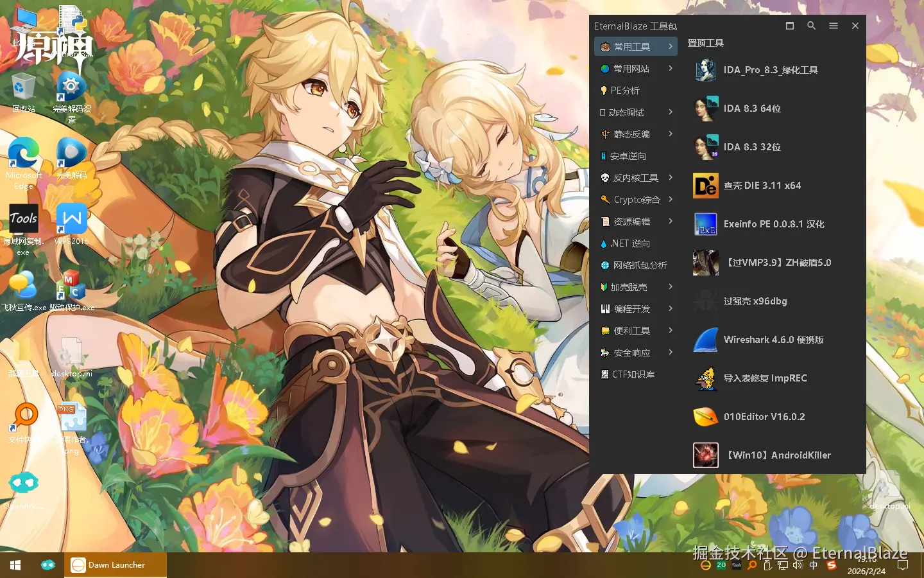
Task: Expand the 加壳脱壳 submenu arrow
Action: (x=671, y=286)
